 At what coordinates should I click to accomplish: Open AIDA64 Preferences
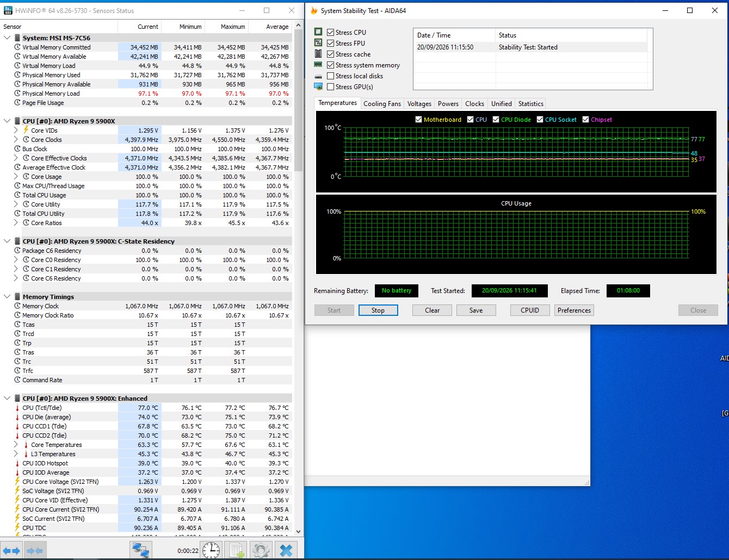point(574,310)
